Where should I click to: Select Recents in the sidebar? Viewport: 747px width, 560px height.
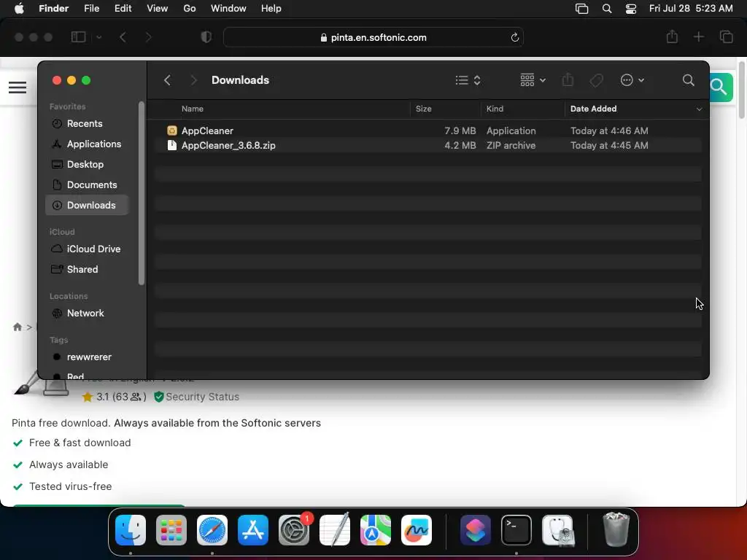[x=87, y=123]
